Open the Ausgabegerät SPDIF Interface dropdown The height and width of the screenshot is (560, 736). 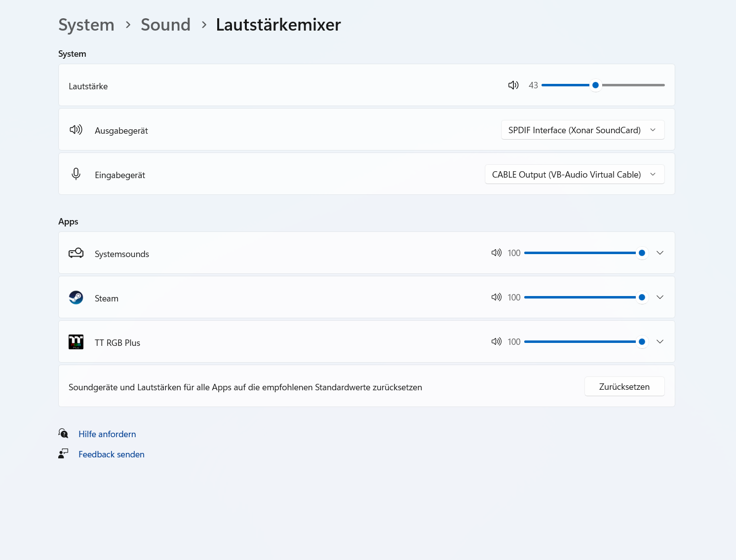[582, 130]
